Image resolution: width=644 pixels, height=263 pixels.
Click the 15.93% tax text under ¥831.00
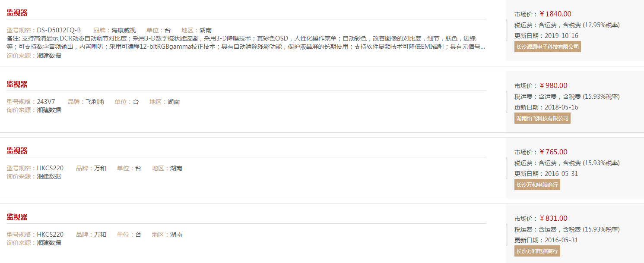coord(601,229)
